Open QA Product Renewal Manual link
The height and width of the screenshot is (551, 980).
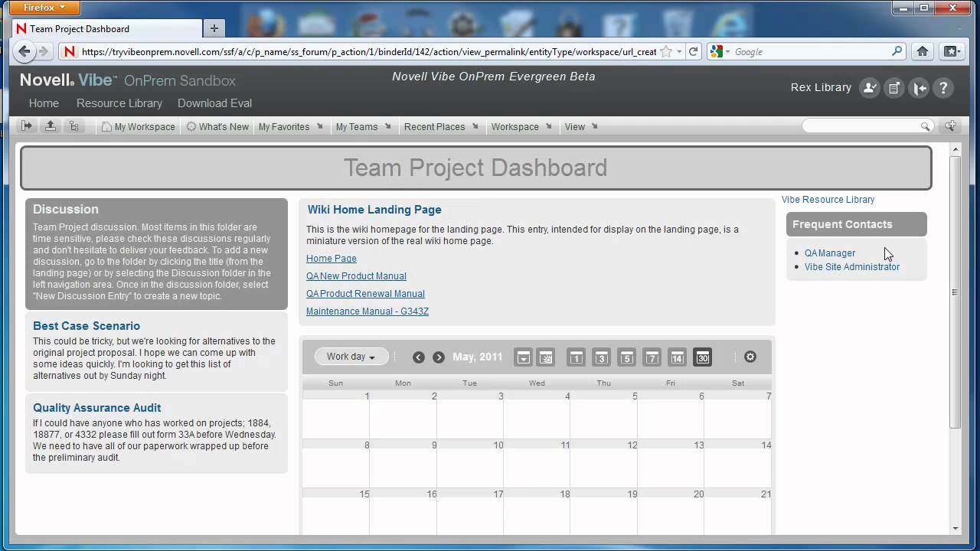(365, 294)
